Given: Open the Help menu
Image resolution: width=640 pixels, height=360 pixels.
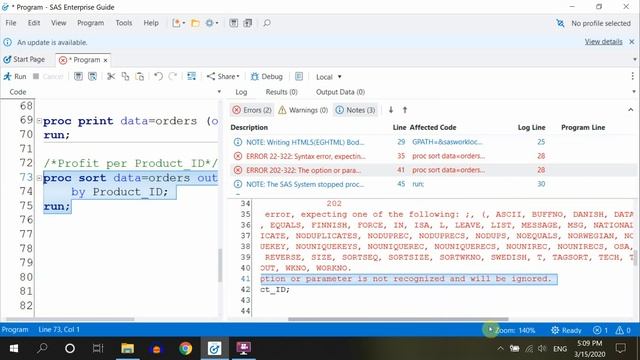Looking at the screenshot, I should [151, 23].
